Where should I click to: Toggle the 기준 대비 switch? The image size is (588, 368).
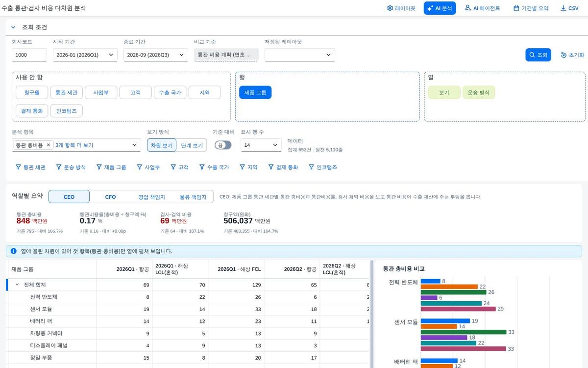point(223,145)
